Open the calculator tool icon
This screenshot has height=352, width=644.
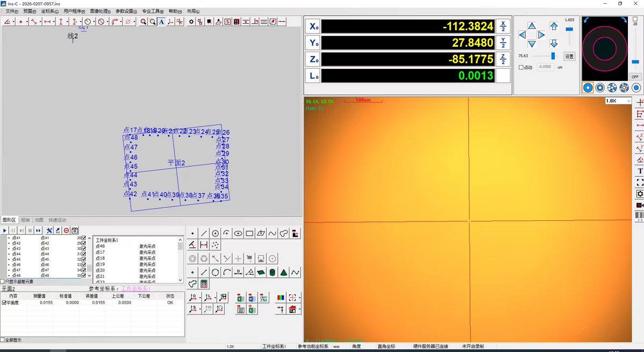204,284
